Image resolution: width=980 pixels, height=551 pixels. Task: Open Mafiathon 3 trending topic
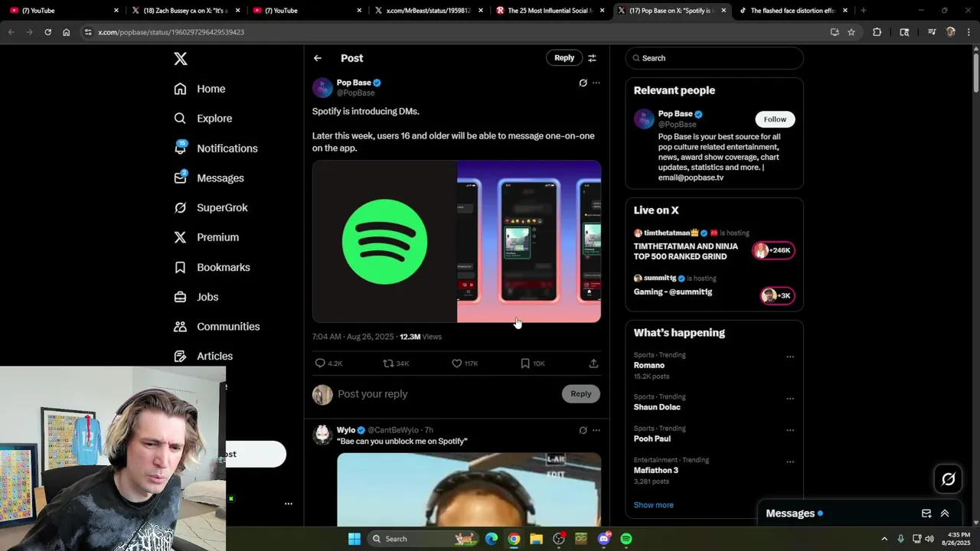pyautogui.click(x=656, y=470)
